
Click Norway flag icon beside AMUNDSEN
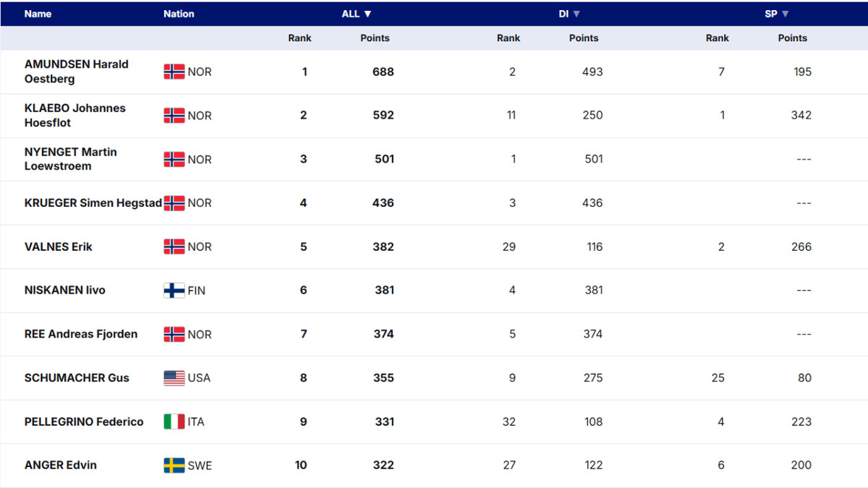coord(174,72)
